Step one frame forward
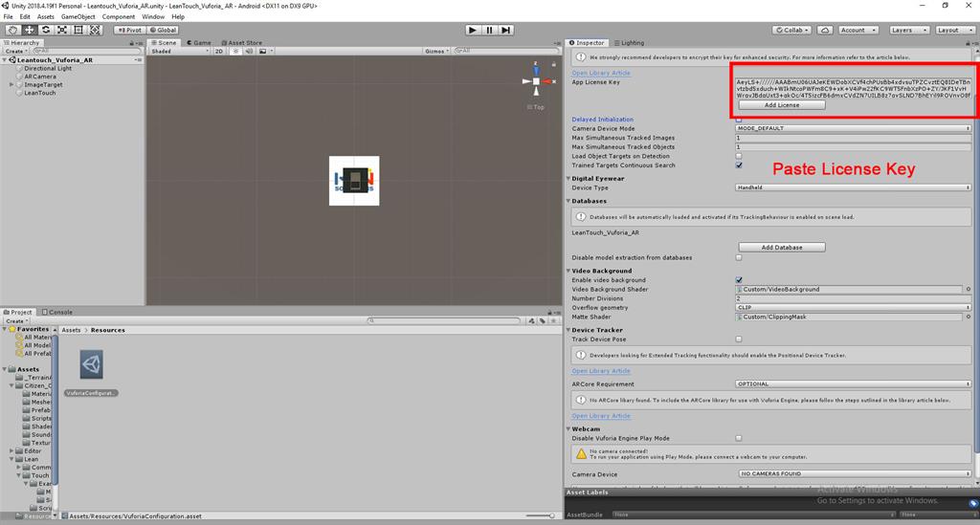Viewport: 980px width, 525px height. (x=506, y=30)
